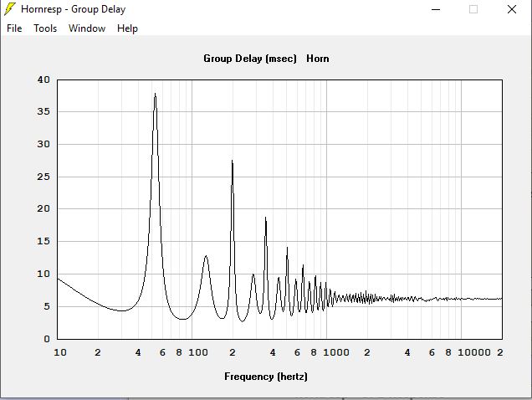The height and width of the screenshot is (400, 532).
Task: Click the 20 value on the vertical axis
Action: click(x=43, y=208)
